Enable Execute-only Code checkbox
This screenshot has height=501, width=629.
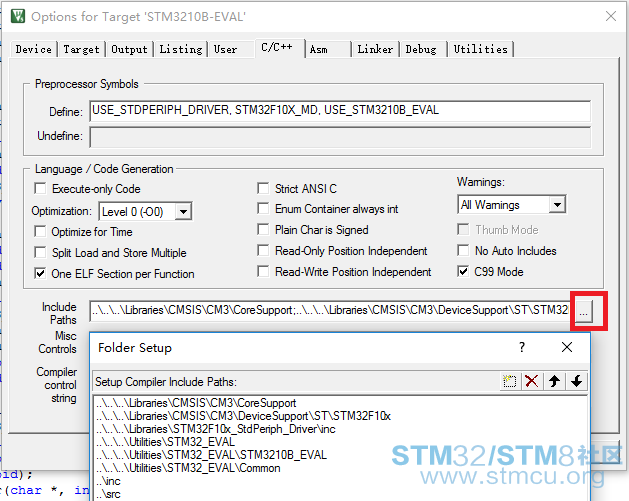tap(40, 188)
